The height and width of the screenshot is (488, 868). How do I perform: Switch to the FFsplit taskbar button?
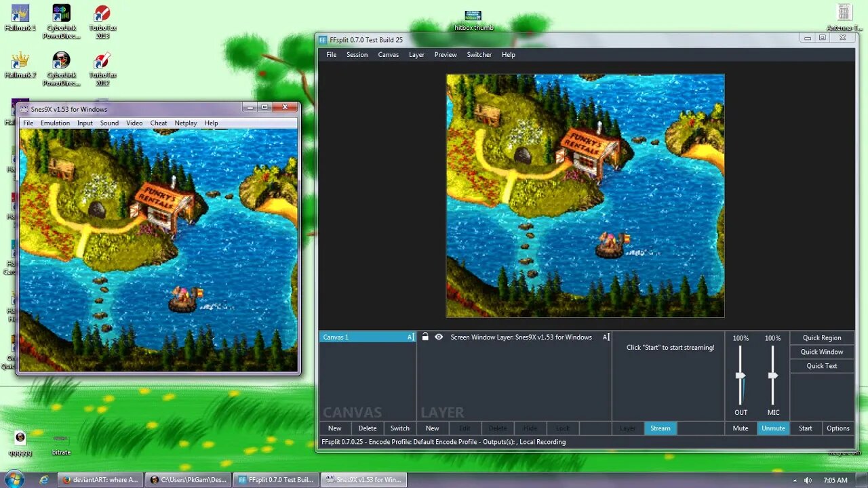pos(276,480)
